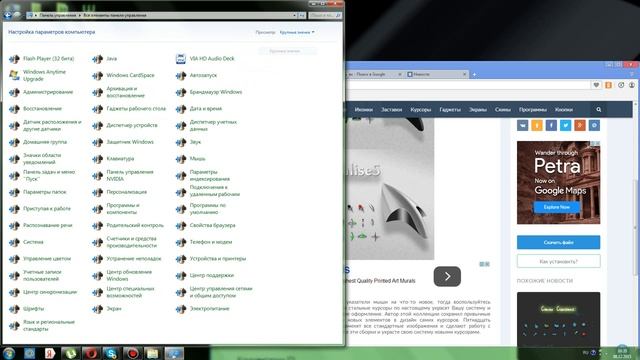
Task: Open the Java control panel item
Action: [105, 59]
